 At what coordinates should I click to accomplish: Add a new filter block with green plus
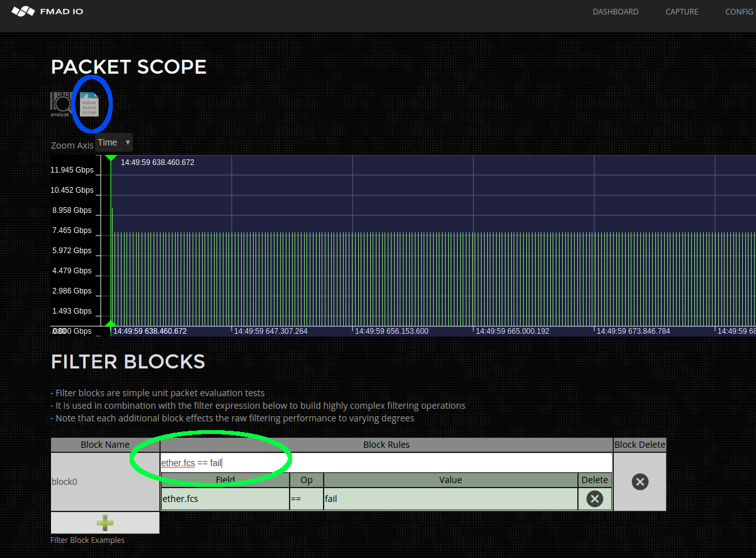coord(105,523)
